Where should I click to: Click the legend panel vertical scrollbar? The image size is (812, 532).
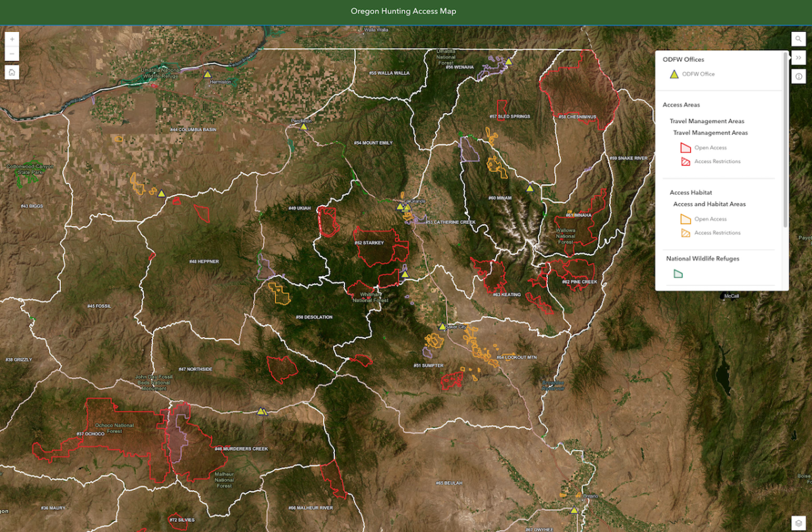click(786, 139)
